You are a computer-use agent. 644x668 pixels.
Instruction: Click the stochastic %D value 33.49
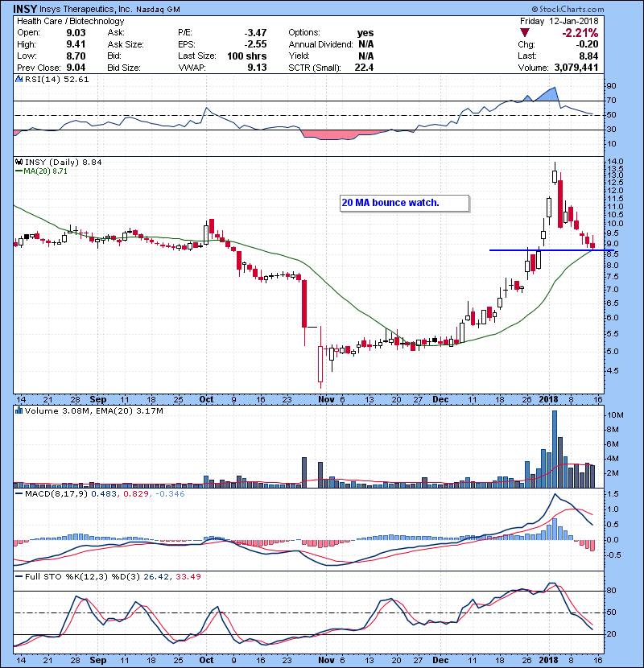pos(188,576)
